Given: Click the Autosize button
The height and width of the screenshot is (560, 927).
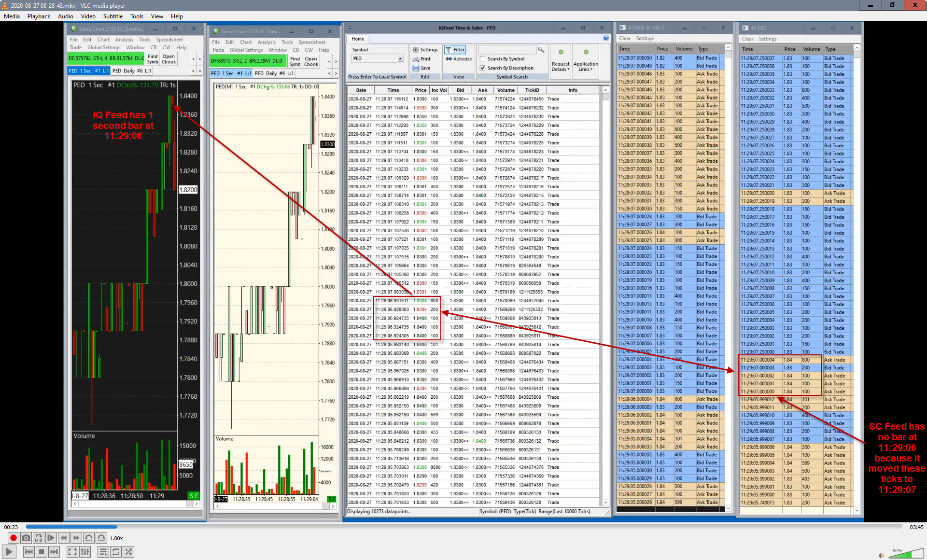Looking at the screenshot, I should (x=459, y=59).
